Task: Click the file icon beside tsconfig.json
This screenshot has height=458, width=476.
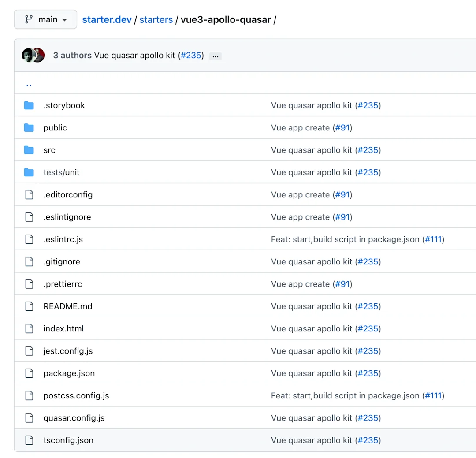Action: pyautogui.click(x=29, y=440)
